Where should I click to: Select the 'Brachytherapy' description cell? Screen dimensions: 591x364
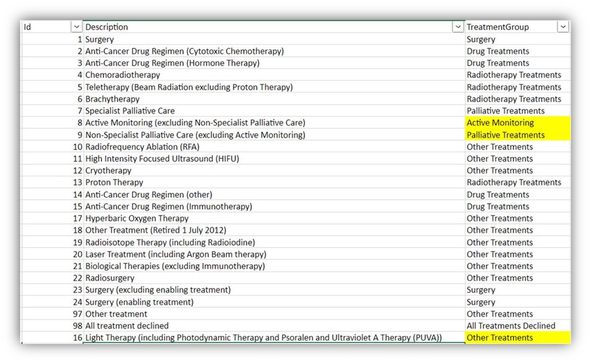(x=274, y=99)
